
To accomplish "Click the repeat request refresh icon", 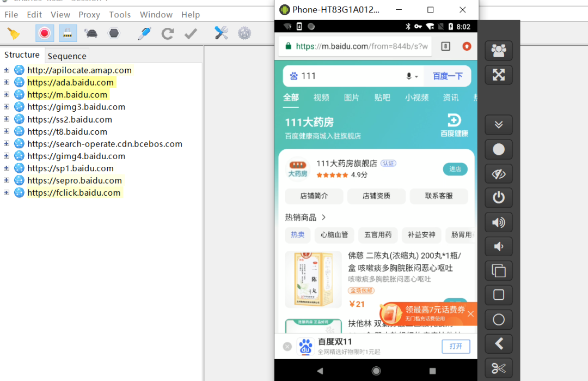I will (x=168, y=33).
